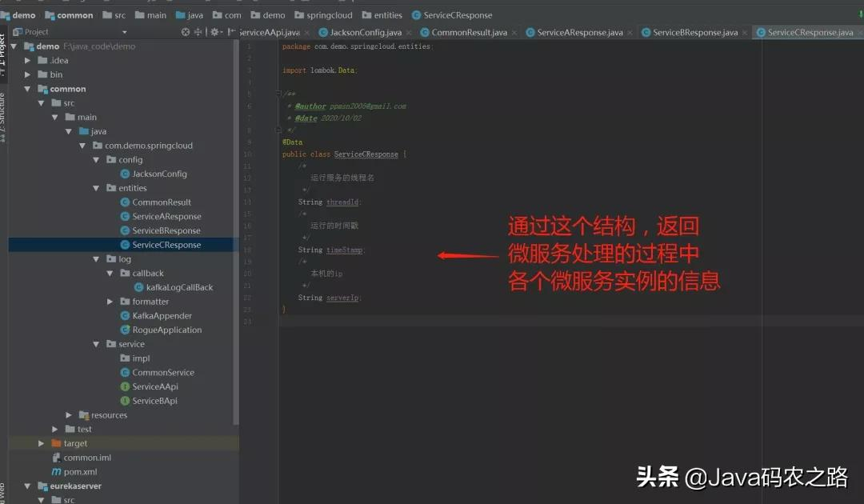Viewport: 864px width, 504px height.
Task: Click the scroll-from-source target icon in Project panel
Action: [x=186, y=32]
